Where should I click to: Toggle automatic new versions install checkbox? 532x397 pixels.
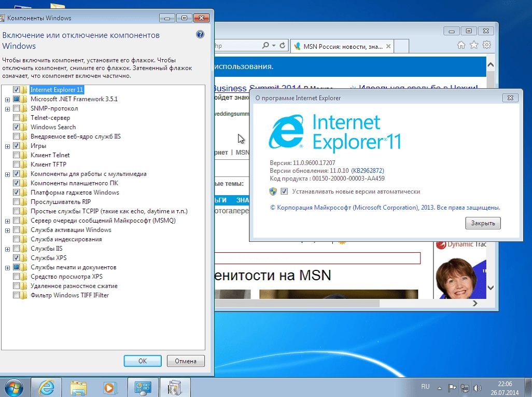(284, 191)
